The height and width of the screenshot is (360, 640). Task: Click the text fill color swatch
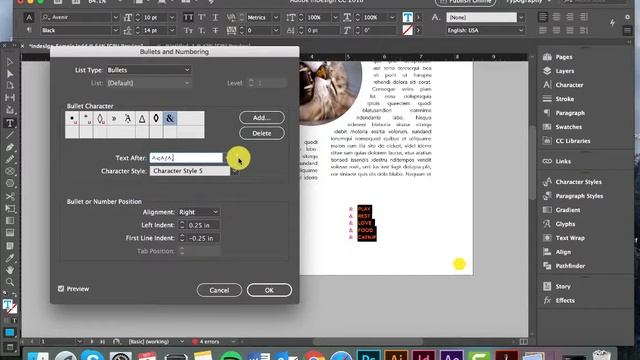tap(407, 18)
